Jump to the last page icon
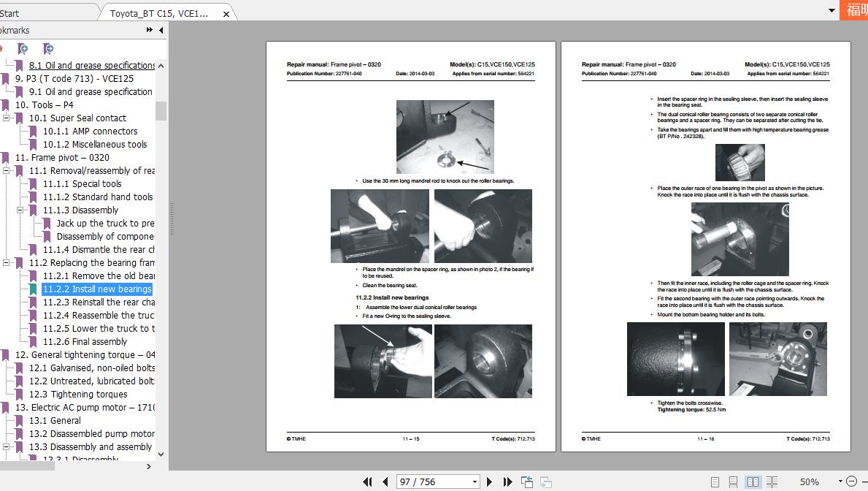Image resolution: width=868 pixels, height=491 pixels. (508, 482)
